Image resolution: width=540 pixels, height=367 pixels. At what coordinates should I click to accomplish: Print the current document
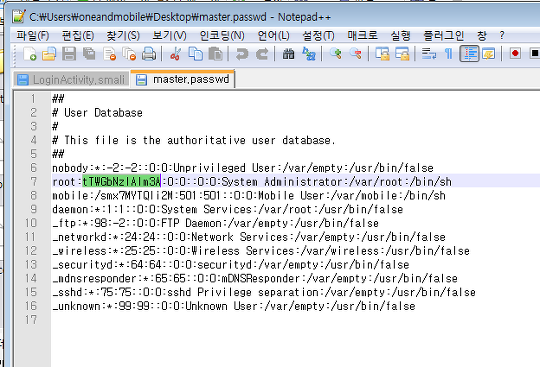[x=149, y=54]
